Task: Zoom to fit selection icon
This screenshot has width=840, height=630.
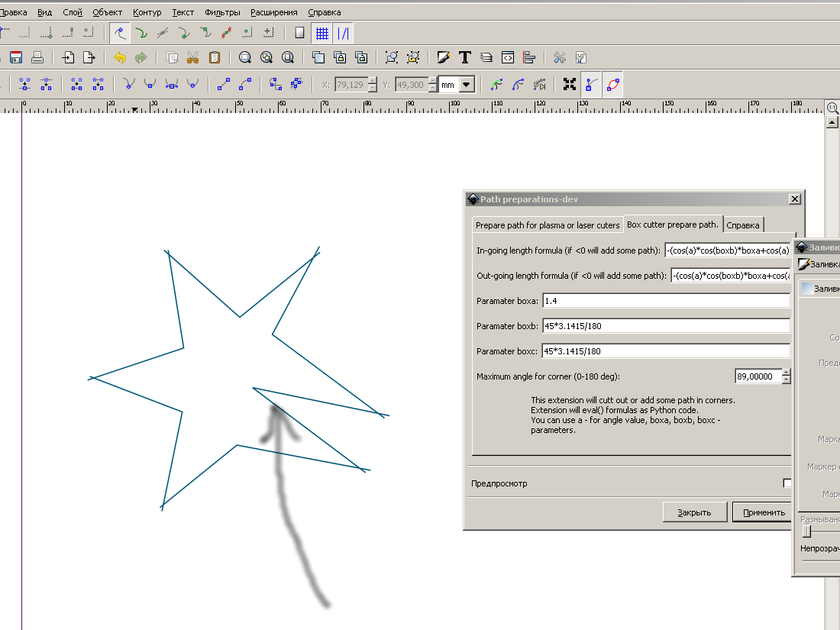Action: point(245,57)
